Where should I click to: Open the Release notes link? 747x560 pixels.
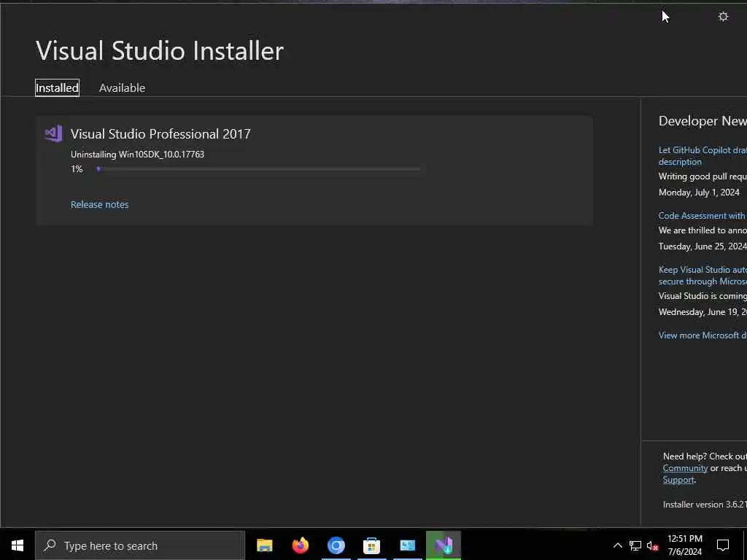pos(99,204)
